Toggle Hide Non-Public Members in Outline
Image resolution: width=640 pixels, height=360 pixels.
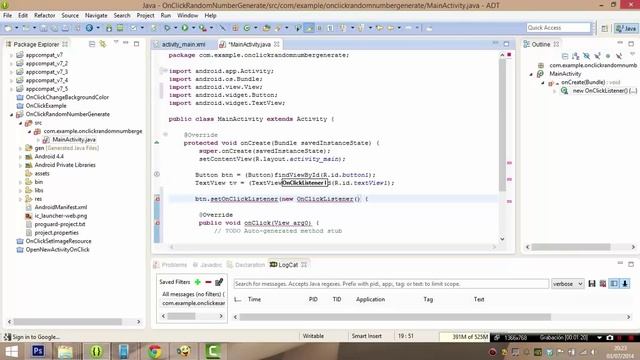[608, 56]
